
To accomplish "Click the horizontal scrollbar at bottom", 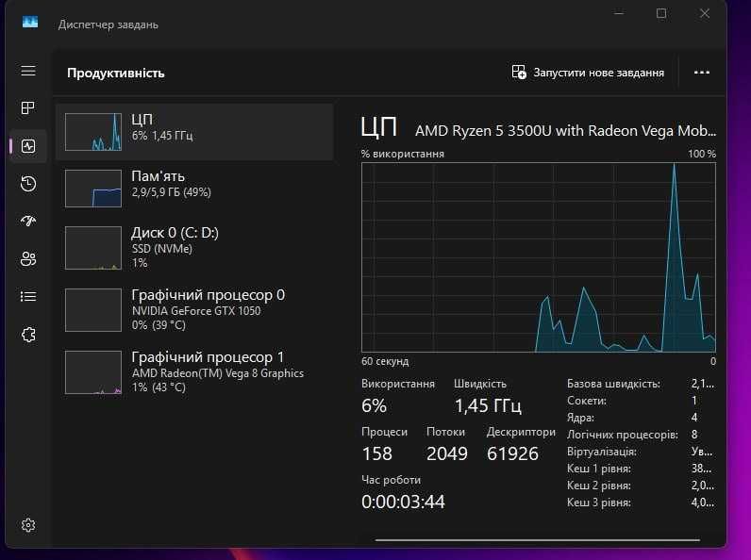I will point(538,540).
